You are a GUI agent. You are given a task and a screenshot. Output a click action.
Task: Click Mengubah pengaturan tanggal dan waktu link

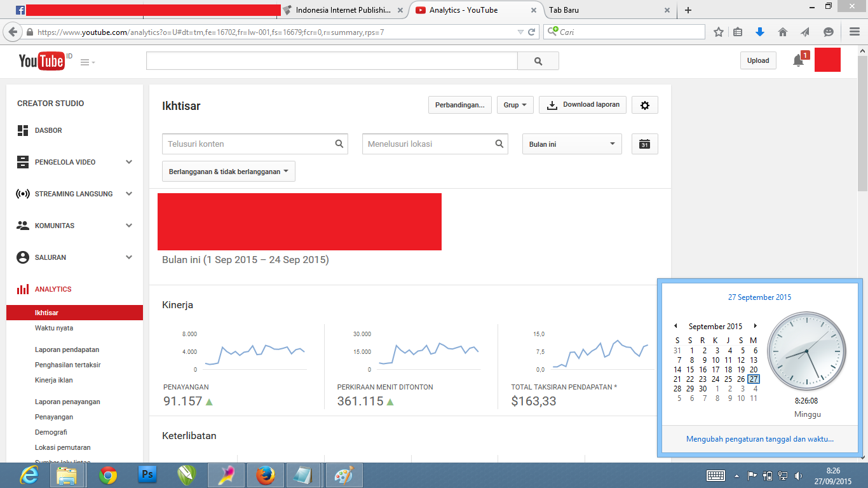(x=760, y=439)
